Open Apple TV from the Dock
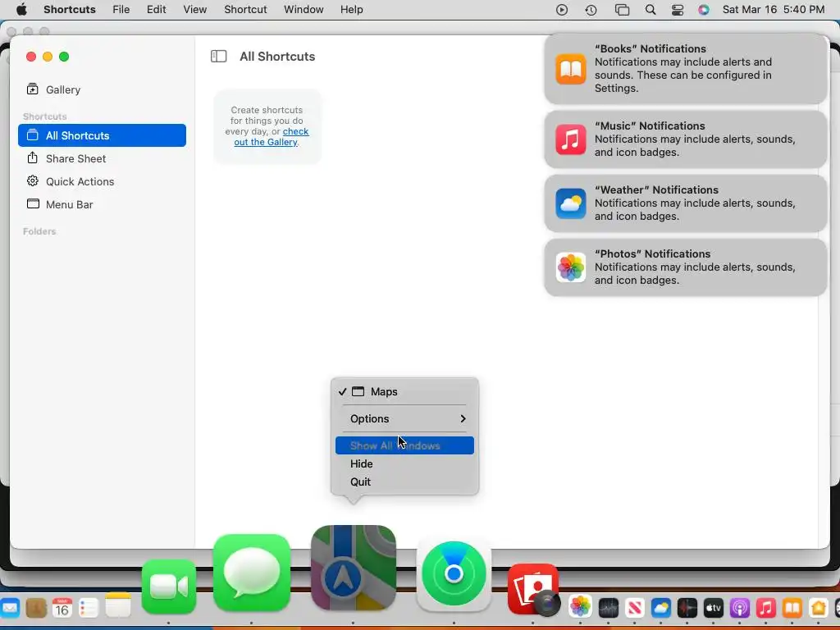 pyautogui.click(x=713, y=608)
